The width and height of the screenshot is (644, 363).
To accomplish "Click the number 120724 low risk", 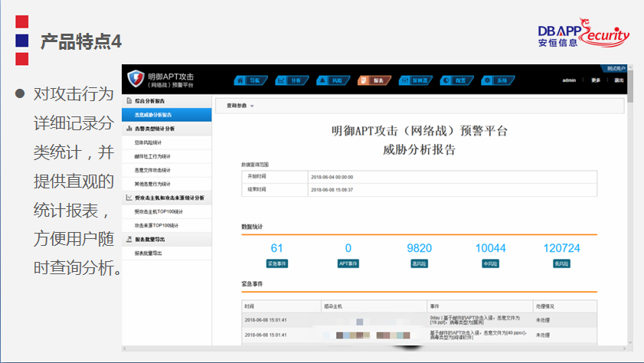I will tap(561, 248).
